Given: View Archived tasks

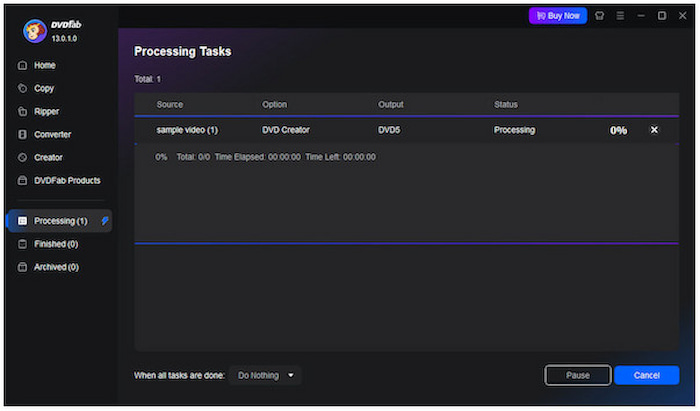Looking at the screenshot, I should 56,267.
